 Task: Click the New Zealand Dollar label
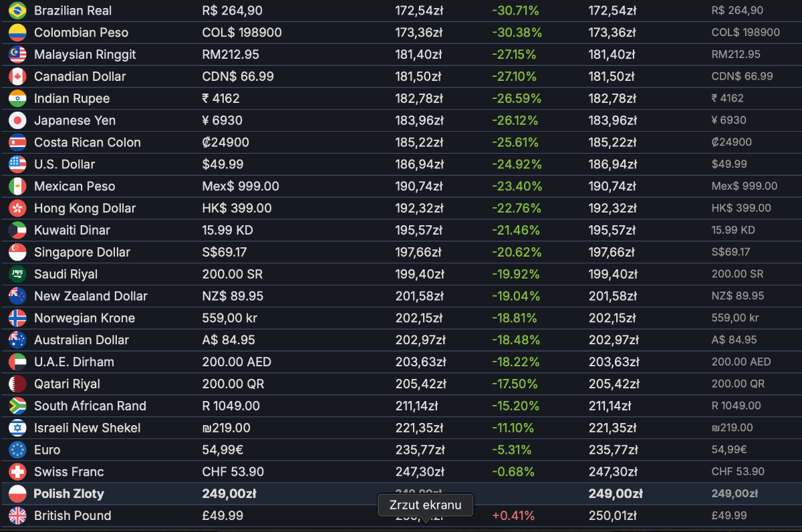tap(90, 296)
